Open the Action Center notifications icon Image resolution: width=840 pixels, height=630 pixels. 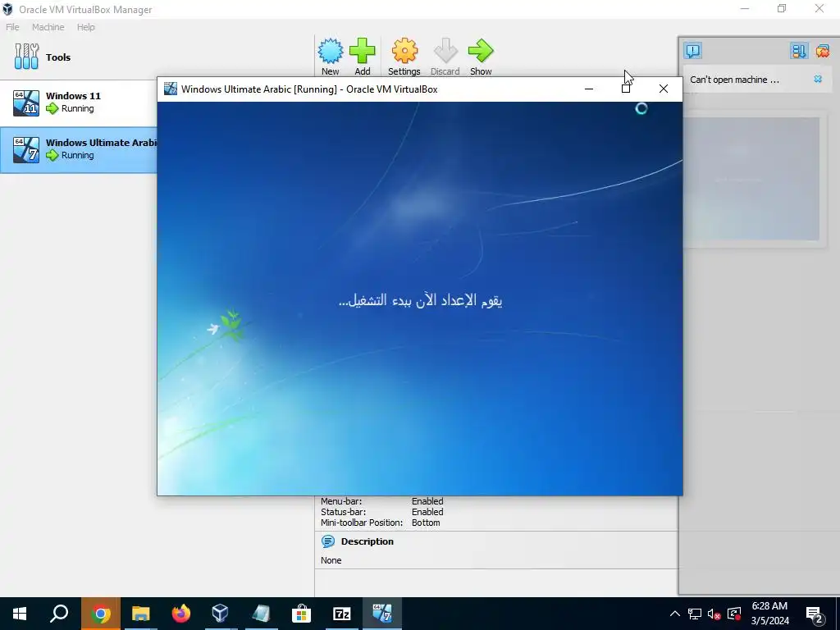coord(815,614)
